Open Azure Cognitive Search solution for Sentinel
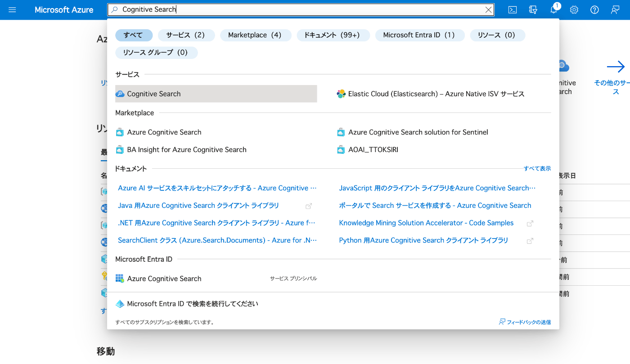The width and height of the screenshot is (630, 364). [418, 132]
